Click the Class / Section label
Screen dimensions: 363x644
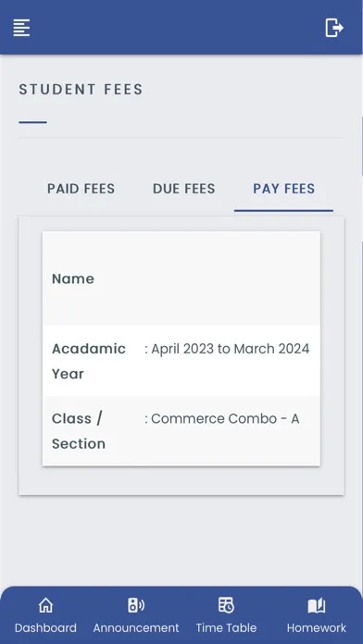point(79,431)
